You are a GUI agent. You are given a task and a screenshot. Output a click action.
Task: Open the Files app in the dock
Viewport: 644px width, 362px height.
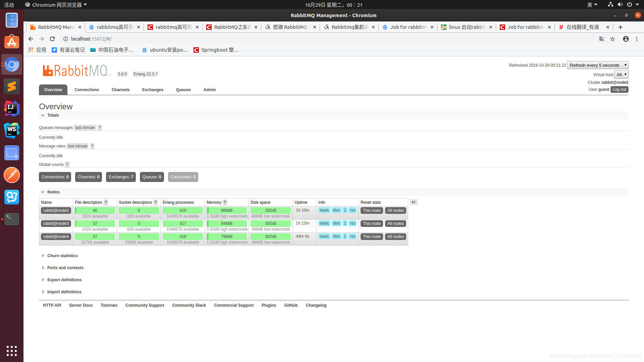(x=12, y=20)
